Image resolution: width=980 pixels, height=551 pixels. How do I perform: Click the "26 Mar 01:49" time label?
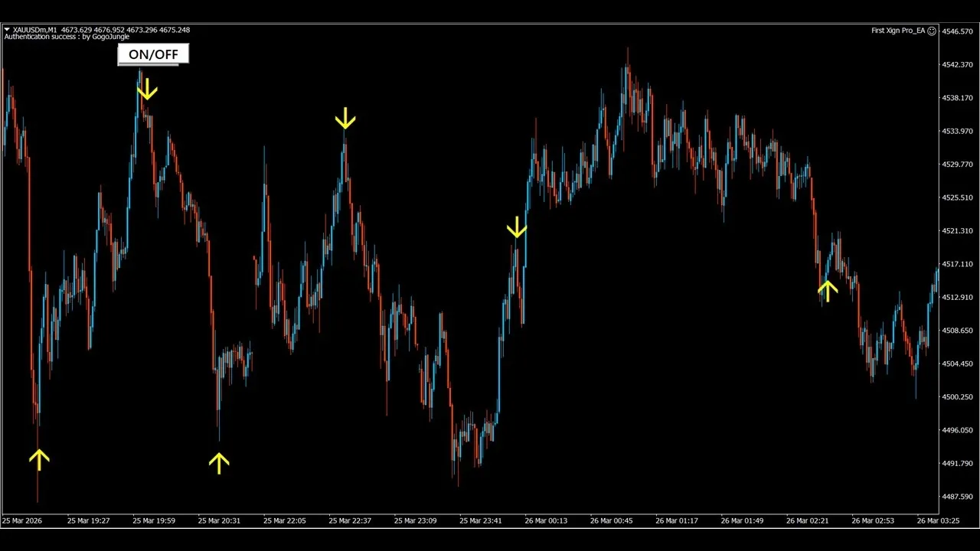742,521
